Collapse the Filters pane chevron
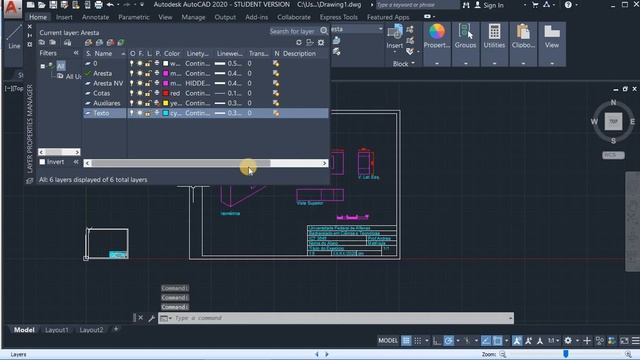640x360 pixels. pos(76,53)
